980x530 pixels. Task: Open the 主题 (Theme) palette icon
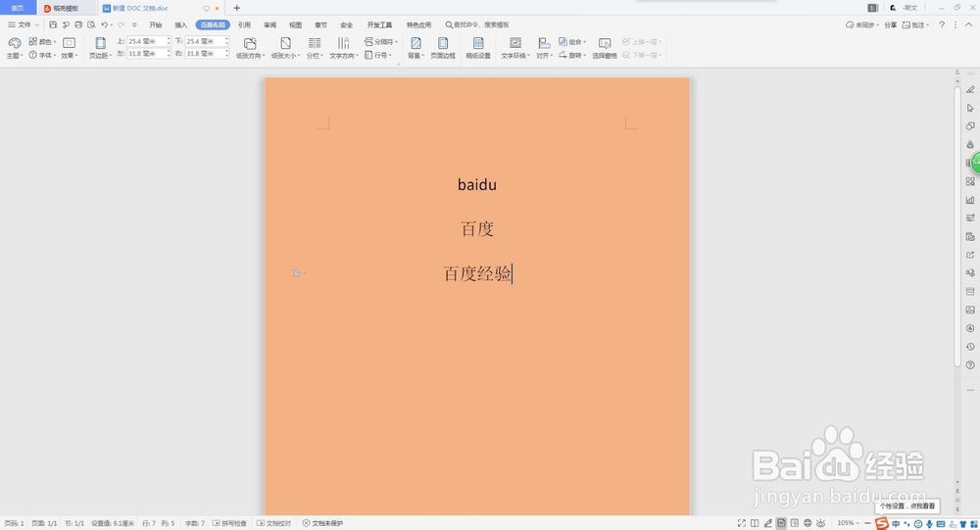click(x=14, y=42)
